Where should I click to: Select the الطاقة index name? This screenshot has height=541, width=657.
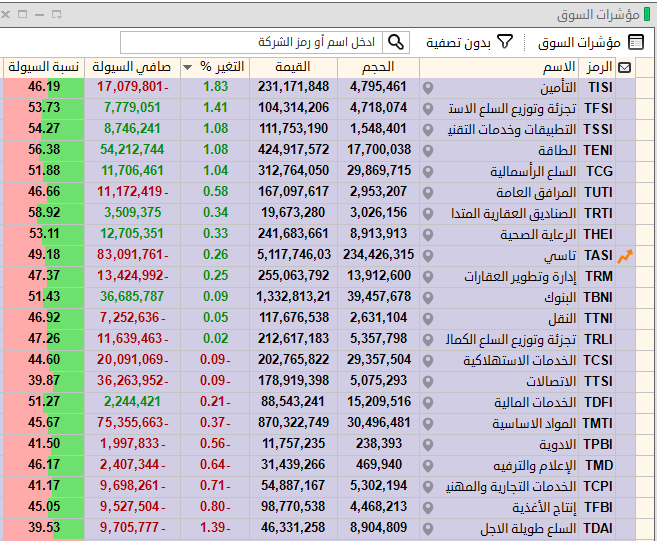pos(557,150)
